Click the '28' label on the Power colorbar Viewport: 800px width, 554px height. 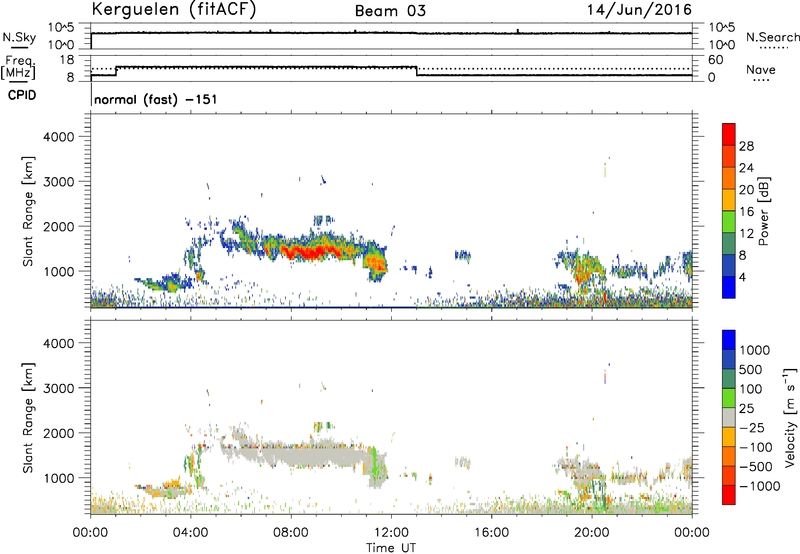[x=746, y=146]
